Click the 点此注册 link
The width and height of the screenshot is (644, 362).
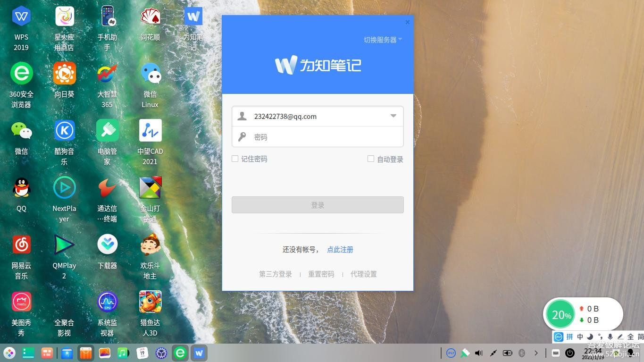340,249
